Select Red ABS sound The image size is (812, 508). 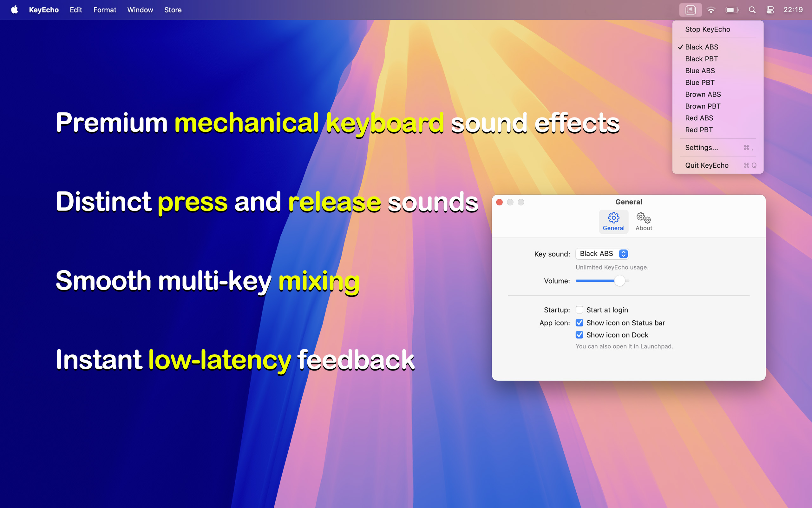[718, 118]
